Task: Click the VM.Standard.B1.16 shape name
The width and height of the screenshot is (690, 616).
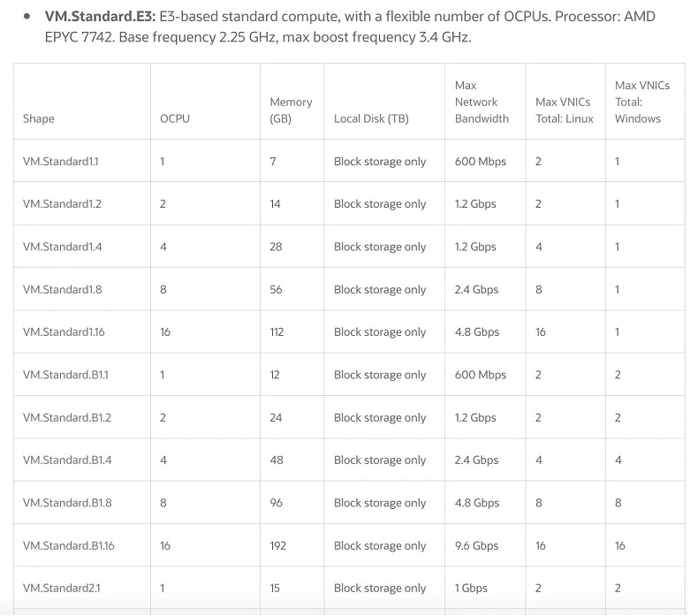Action: pyautogui.click(x=69, y=546)
